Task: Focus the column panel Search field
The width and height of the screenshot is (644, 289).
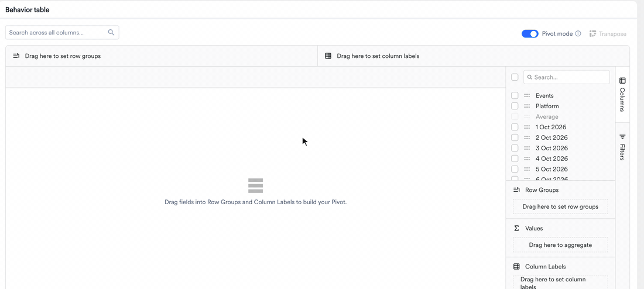Action: point(566,77)
